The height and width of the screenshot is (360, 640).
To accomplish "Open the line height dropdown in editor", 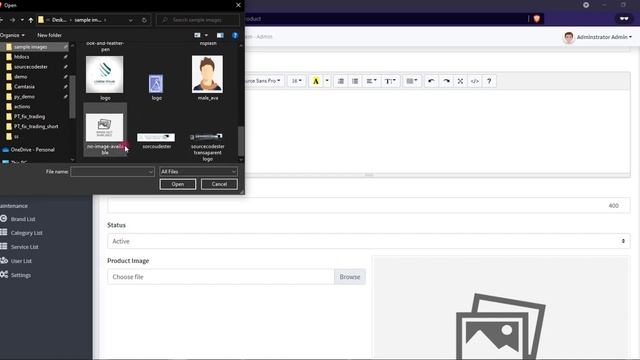I will (x=390, y=81).
